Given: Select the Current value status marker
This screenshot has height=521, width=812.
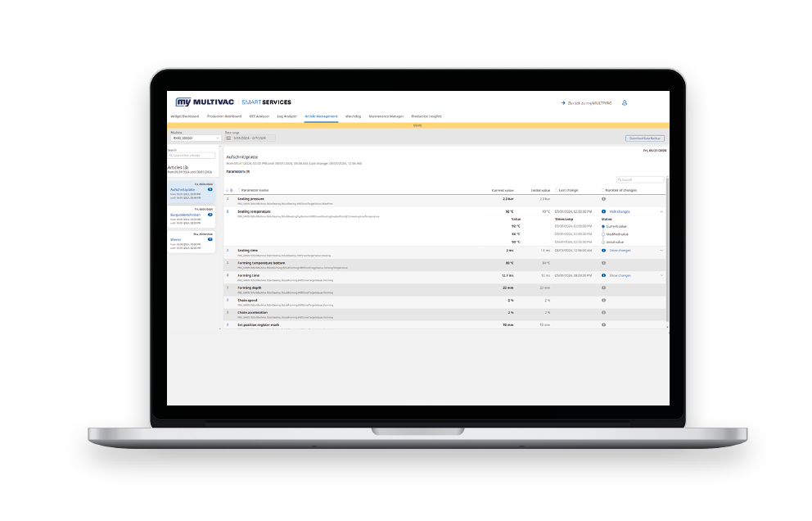Looking at the screenshot, I should (x=603, y=226).
